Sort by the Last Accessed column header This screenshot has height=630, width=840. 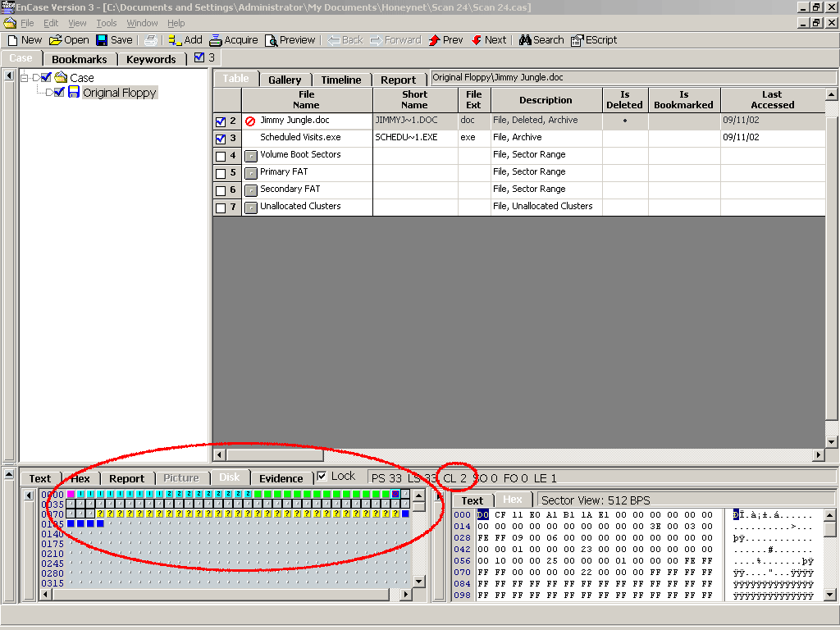tap(772, 99)
